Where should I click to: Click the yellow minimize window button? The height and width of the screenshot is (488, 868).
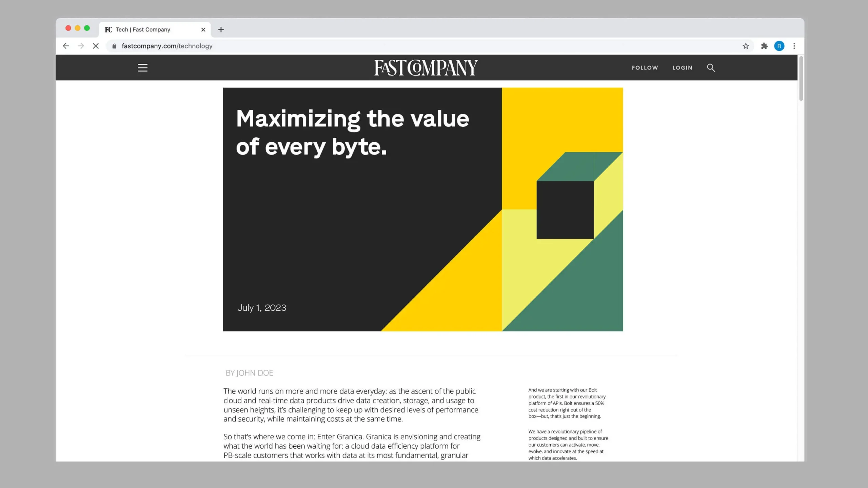point(78,28)
